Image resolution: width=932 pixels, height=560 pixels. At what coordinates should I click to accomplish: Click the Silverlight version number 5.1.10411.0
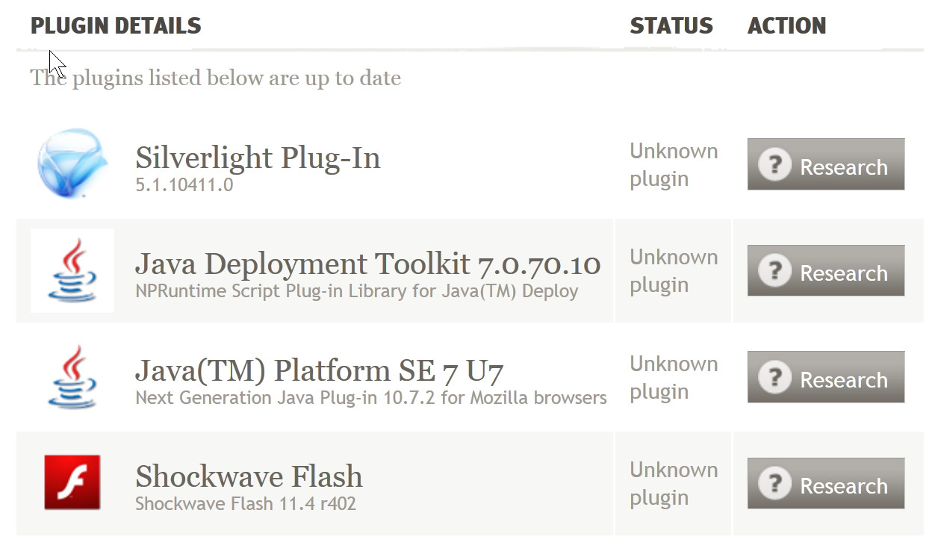tap(184, 184)
